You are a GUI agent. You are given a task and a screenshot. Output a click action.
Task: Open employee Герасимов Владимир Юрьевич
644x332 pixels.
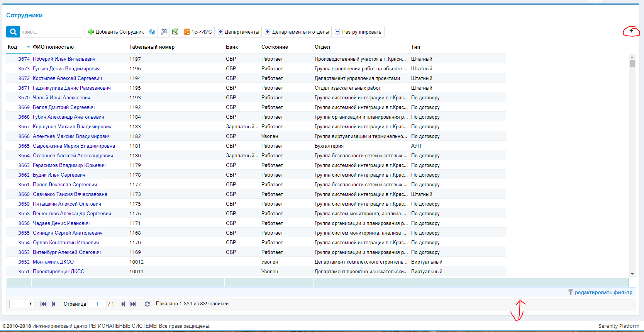69,165
